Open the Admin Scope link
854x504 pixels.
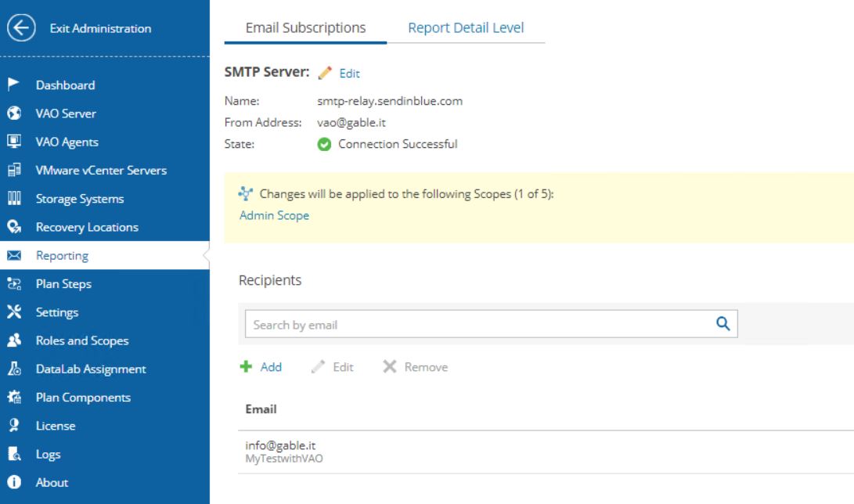tap(274, 215)
